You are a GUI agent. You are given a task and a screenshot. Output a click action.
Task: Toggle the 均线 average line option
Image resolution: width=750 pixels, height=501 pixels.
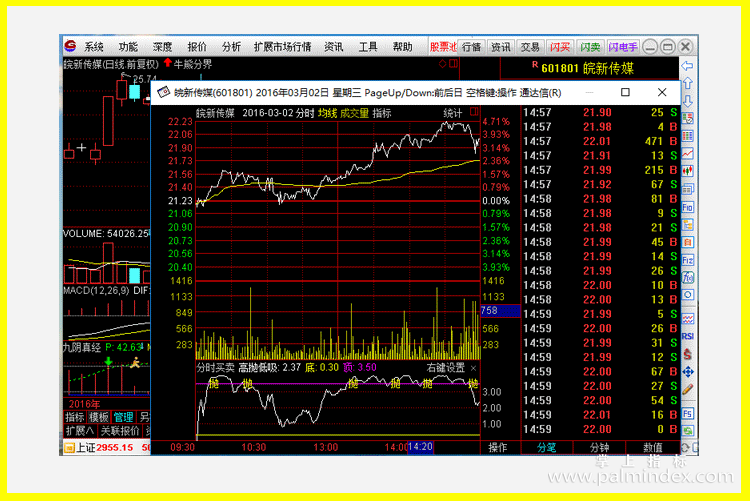click(328, 113)
